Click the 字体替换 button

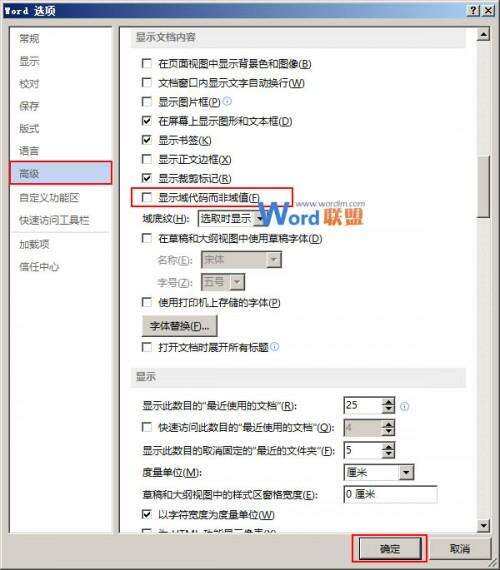(180, 326)
